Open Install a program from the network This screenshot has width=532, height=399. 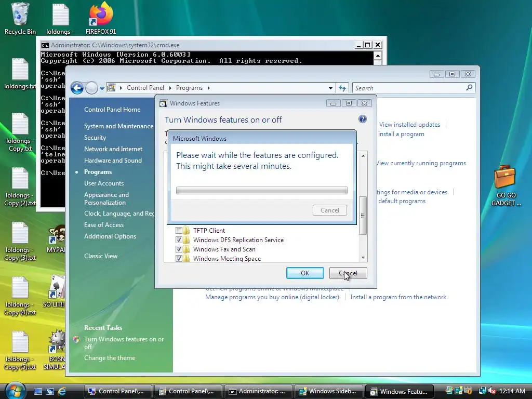click(x=398, y=297)
